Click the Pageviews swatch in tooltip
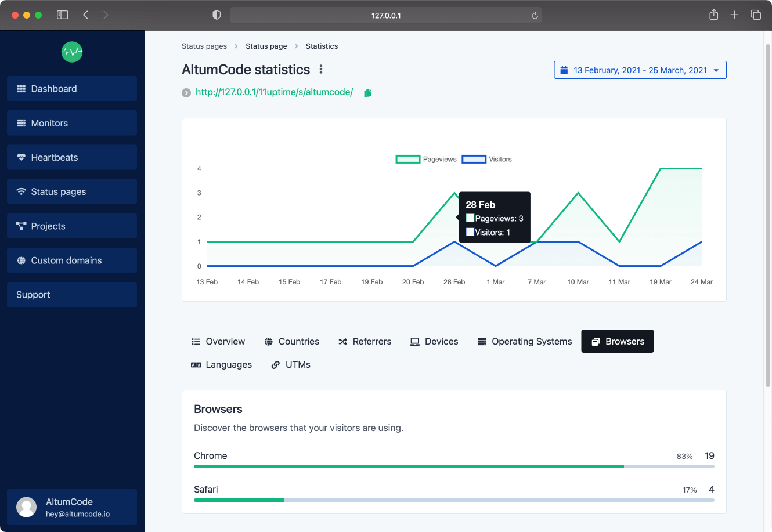 point(470,218)
